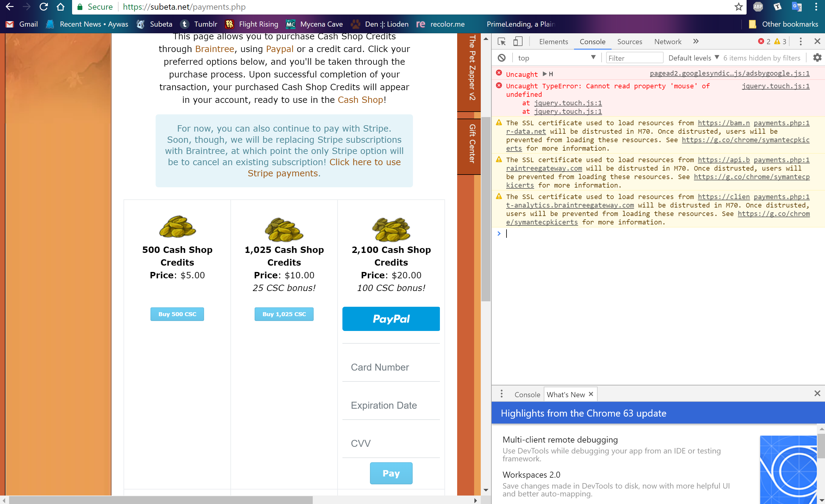
Task: Toggle the device toolbar icon
Action: [x=518, y=41]
